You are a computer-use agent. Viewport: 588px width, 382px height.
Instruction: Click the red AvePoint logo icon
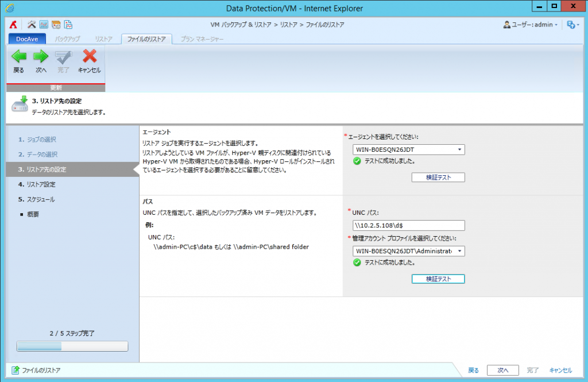(x=14, y=25)
